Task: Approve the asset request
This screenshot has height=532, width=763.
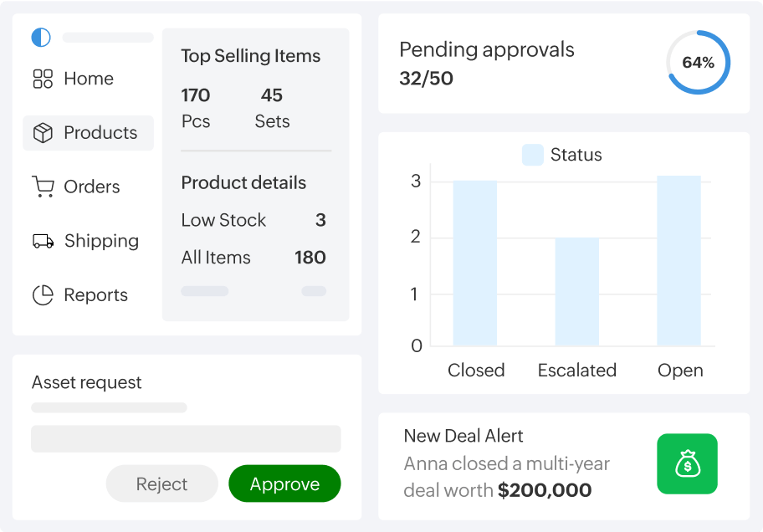Action: click(x=284, y=483)
